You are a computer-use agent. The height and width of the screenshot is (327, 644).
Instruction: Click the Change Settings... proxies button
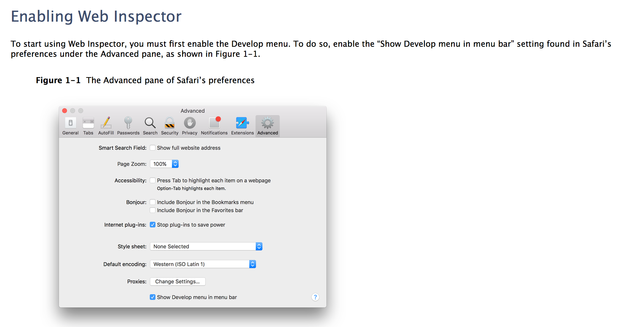pos(178,281)
